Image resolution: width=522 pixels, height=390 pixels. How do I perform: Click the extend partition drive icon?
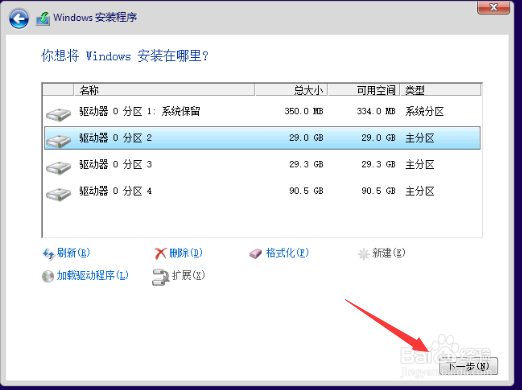pyautogui.click(x=161, y=277)
